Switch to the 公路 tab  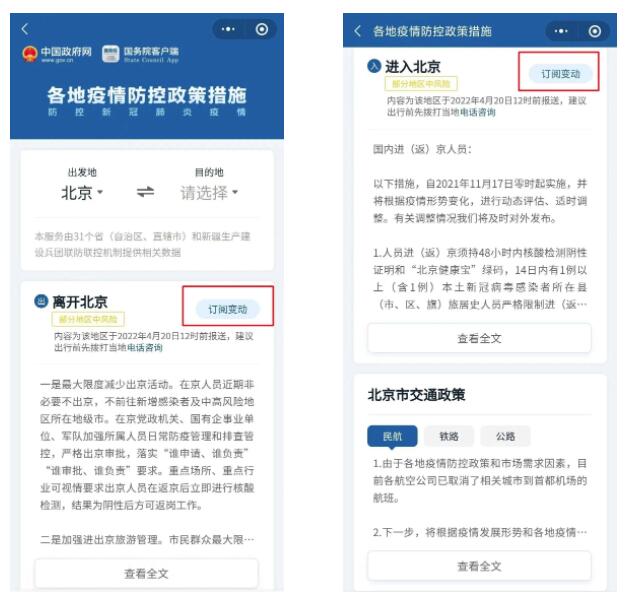(505, 436)
